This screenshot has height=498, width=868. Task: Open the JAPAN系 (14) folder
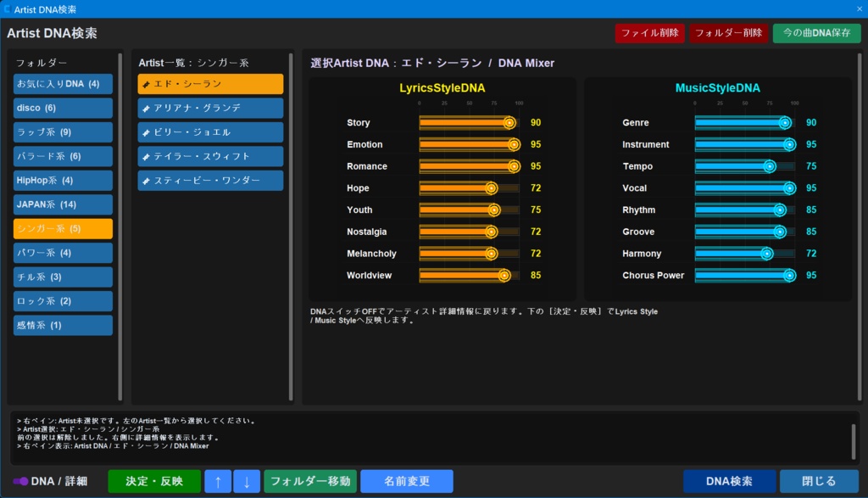tap(63, 204)
